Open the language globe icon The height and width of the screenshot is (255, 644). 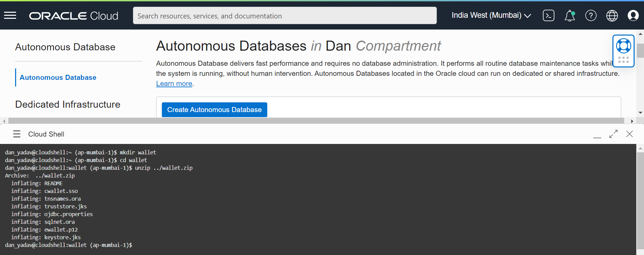(x=612, y=15)
